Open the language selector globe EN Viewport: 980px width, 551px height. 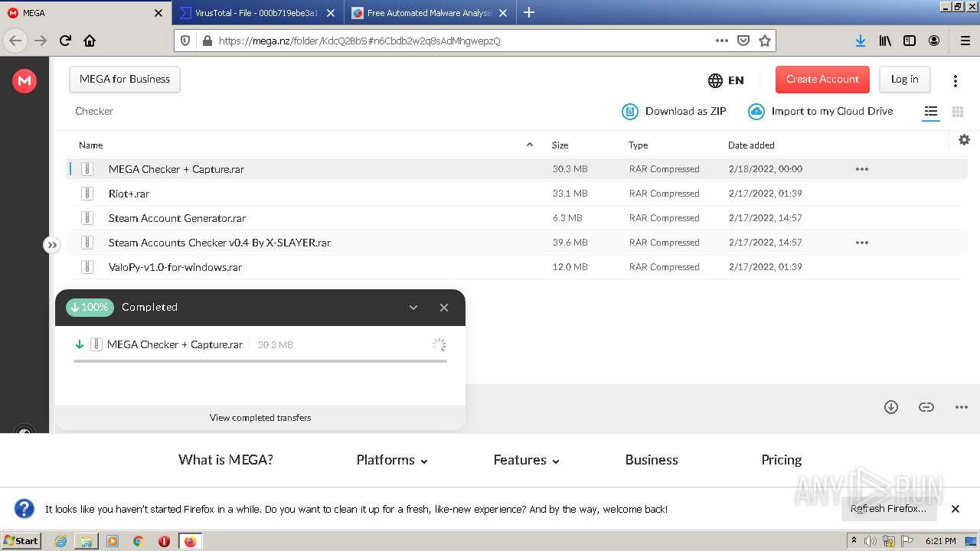[726, 80]
